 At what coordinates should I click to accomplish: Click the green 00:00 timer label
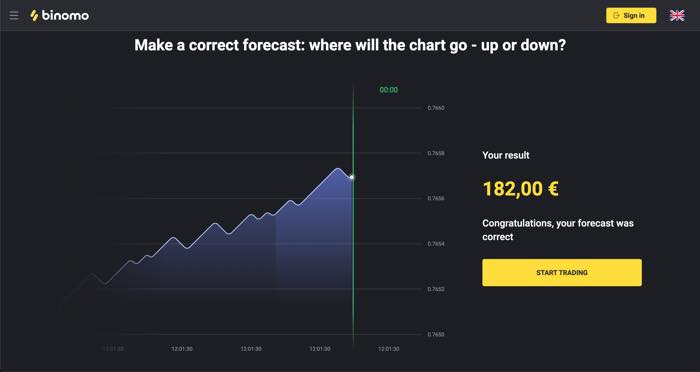[x=388, y=90]
